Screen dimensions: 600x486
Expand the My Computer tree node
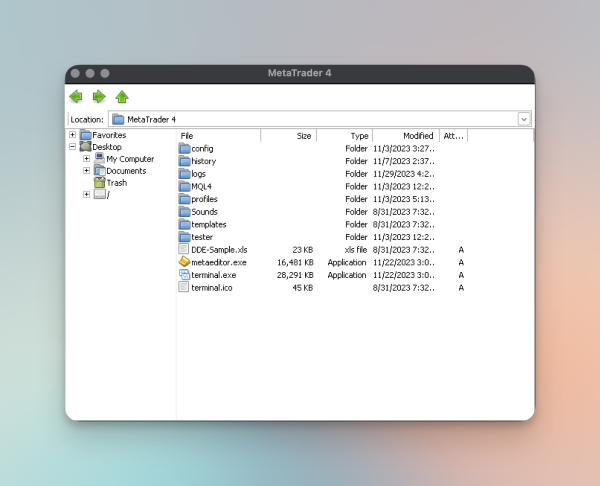[86, 158]
